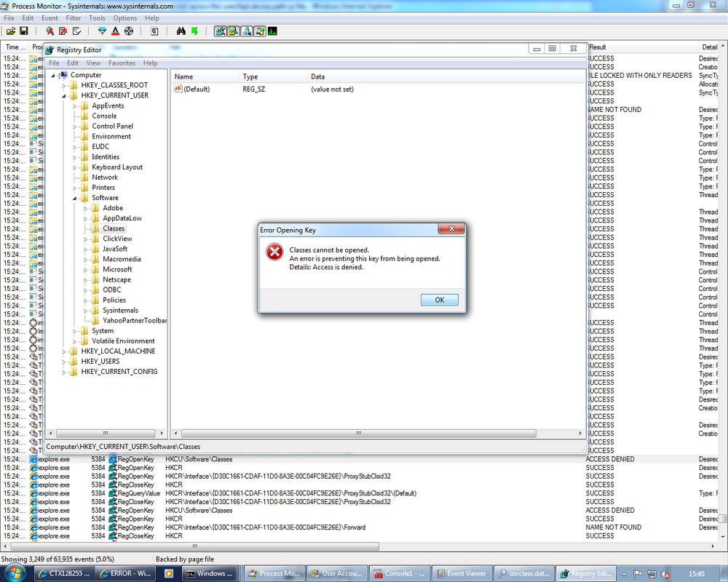728x582 pixels.
Task: Open the Windows Start button
Action: 14,574
